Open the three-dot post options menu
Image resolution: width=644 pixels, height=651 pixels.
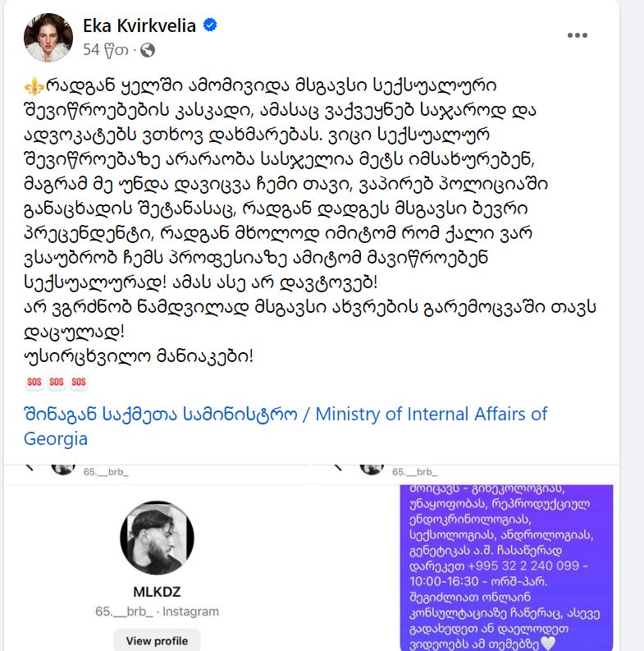tap(578, 35)
